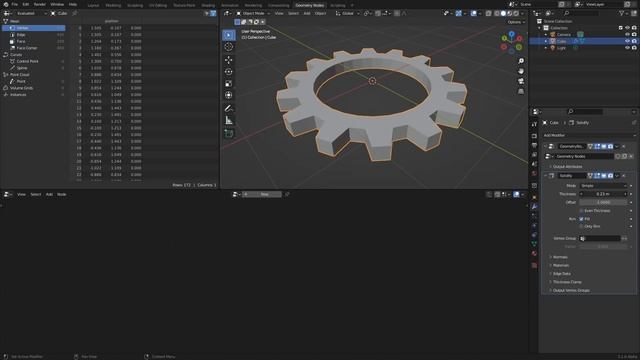Remove the Solidify modifier

[x=624, y=176]
